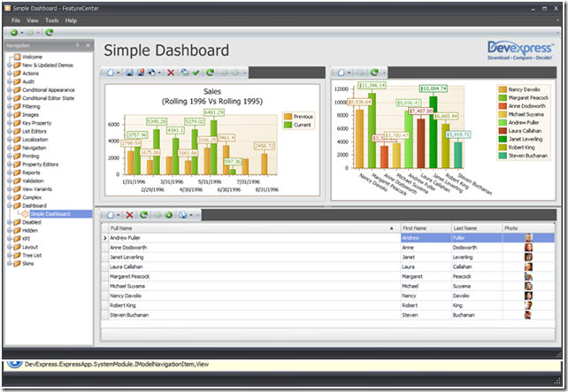Select the Tree List navigation item
This screenshot has width=568, height=392.
(32, 256)
